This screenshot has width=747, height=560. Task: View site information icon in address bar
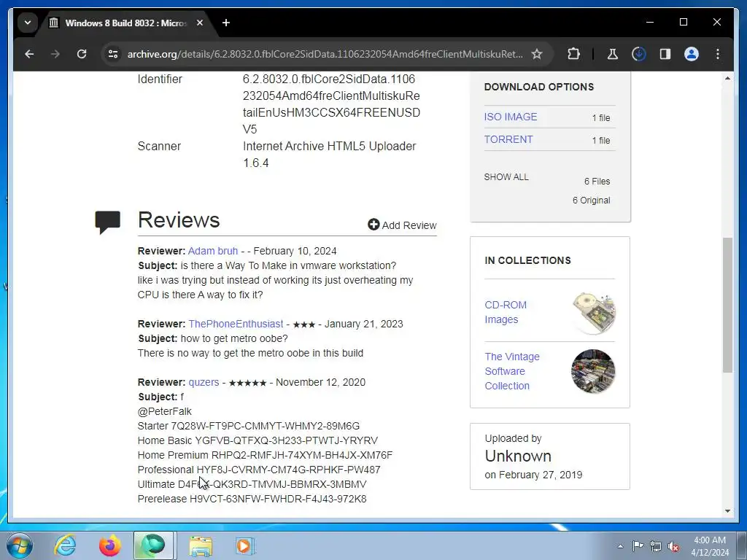coord(113,54)
